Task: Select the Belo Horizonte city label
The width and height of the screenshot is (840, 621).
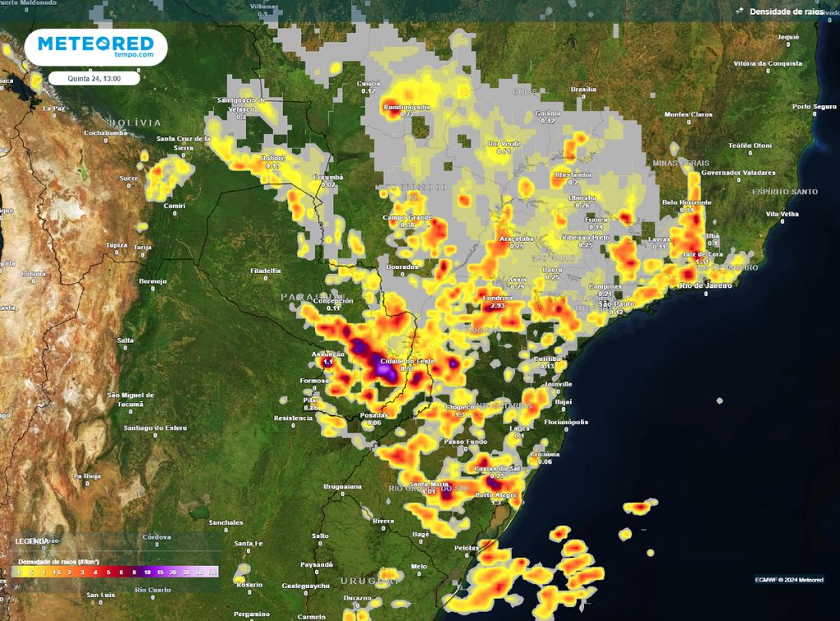Action: pyautogui.click(x=687, y=202)
